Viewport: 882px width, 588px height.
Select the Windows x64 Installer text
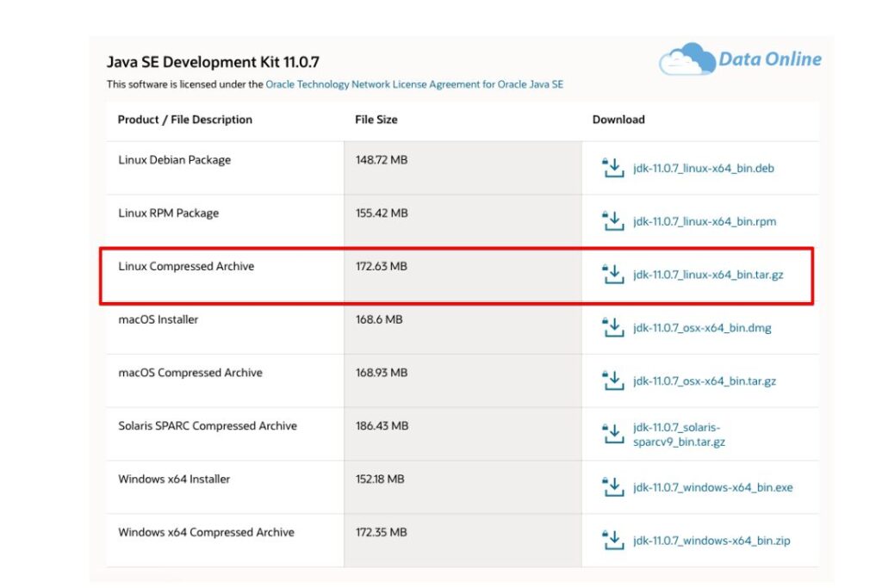[174, 479]
